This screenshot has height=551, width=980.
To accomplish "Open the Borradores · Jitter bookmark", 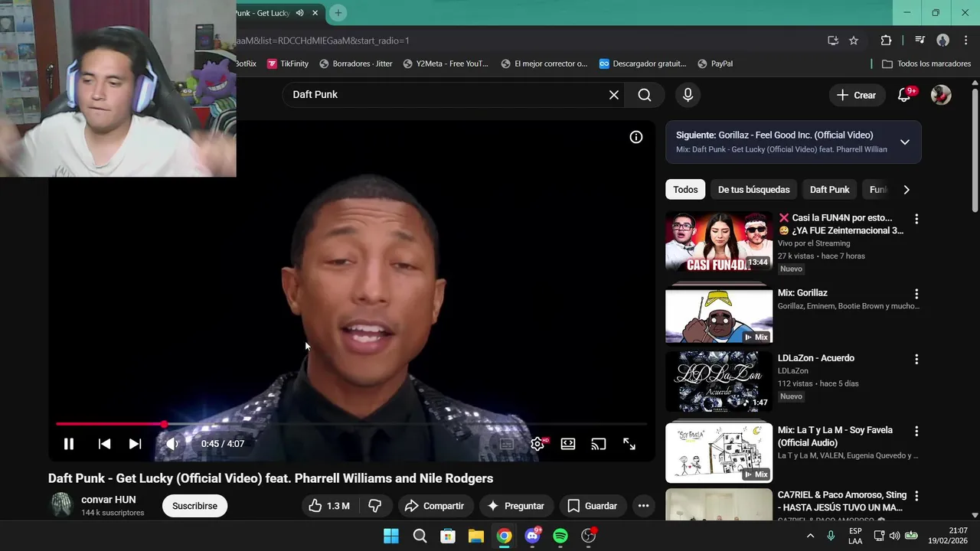I will [x=356, y=64].
